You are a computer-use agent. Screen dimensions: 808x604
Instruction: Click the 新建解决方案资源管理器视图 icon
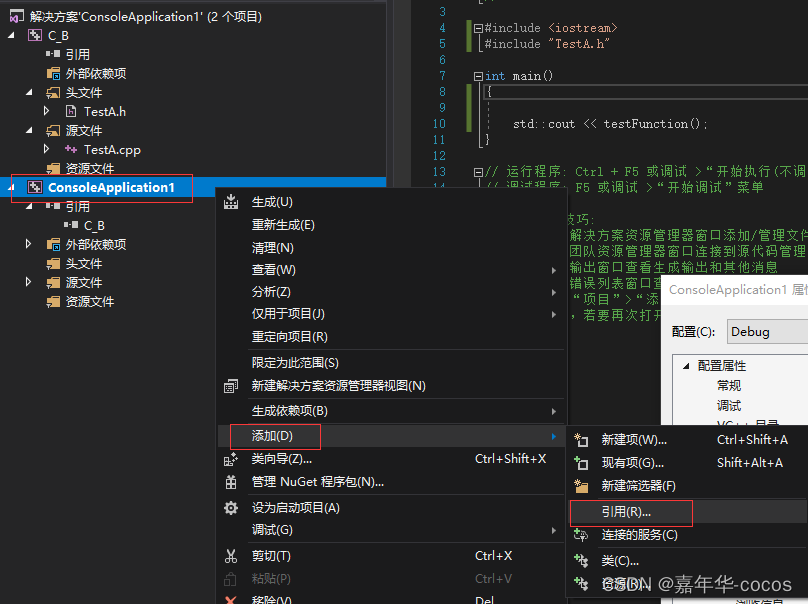pos(231,385)
